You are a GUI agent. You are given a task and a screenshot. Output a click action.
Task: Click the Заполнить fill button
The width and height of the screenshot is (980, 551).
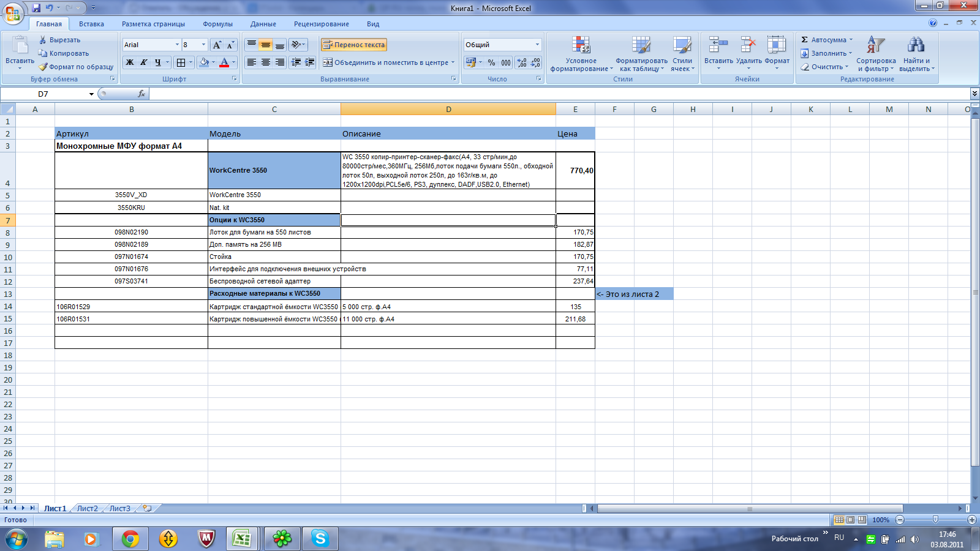(x=825, y=53)
